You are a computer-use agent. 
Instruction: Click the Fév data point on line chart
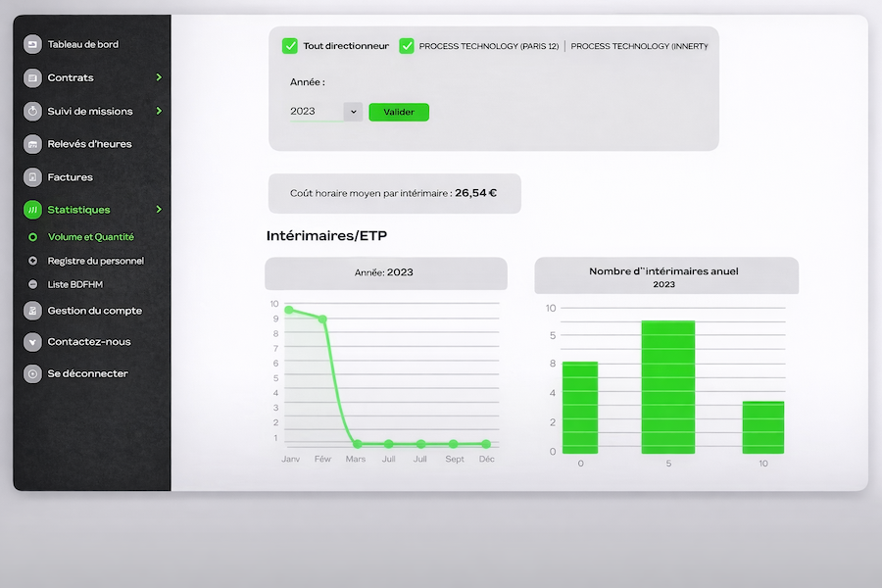coord(322,318)
